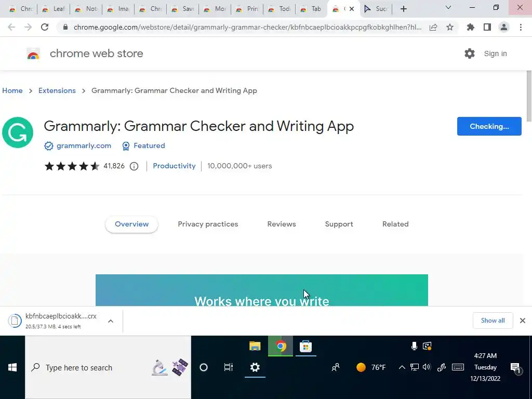Screen dimensions: 532x399
Task: Open Task View in taskbar
Action: (x=229, y=367)
